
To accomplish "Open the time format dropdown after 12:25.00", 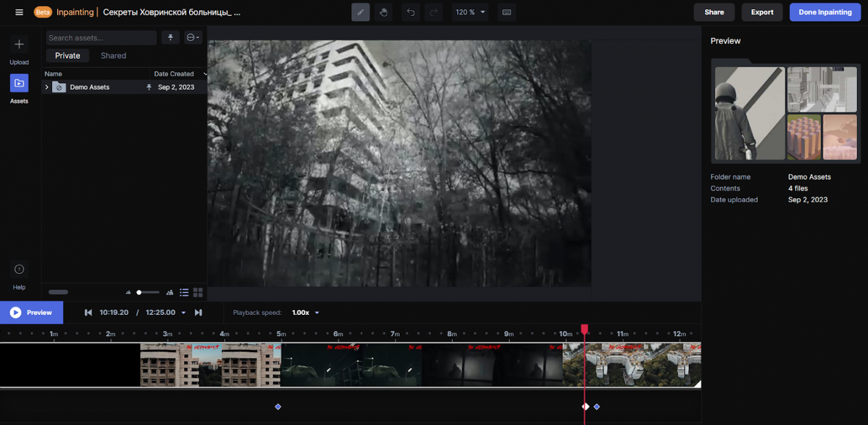I will pyautogui.click(x=184, y=312).
